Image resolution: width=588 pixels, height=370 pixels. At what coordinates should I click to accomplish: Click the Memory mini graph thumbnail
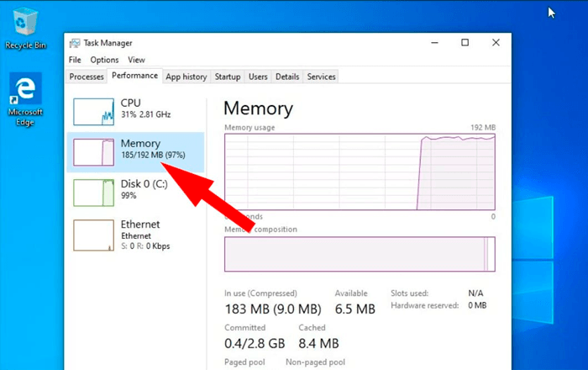(x=94, y=152)
